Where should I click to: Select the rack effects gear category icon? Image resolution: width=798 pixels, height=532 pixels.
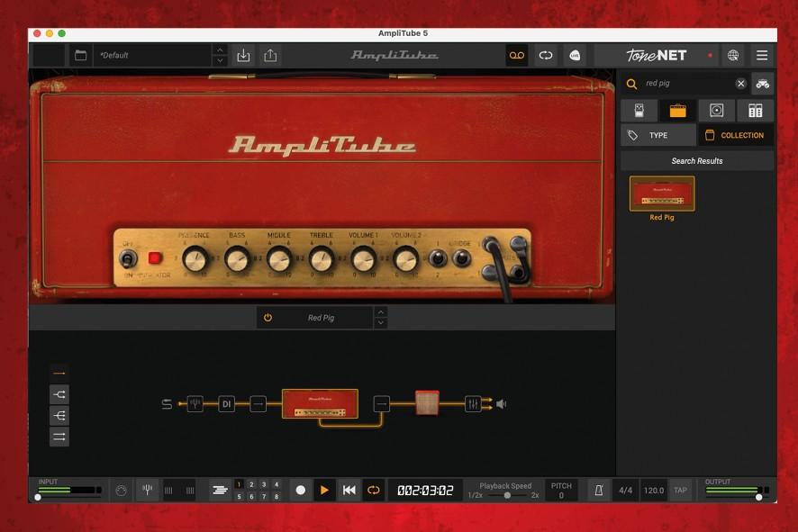[756, 111]
